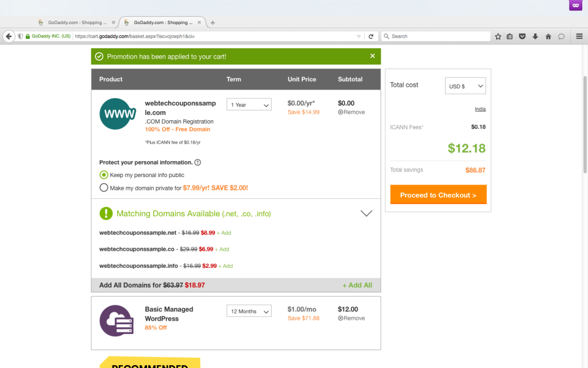Image resolution: width=588 pixels, height=368 pixels.
Task: Open the help icon for personal information
Action: tap(198, 162)
